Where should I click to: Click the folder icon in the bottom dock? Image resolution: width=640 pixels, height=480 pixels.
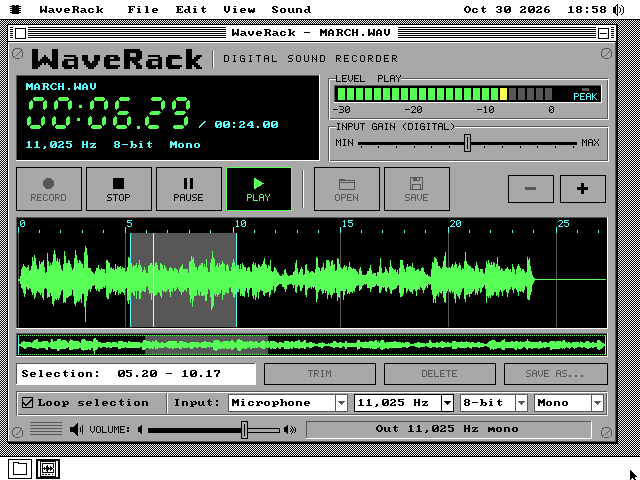[20, 469]
